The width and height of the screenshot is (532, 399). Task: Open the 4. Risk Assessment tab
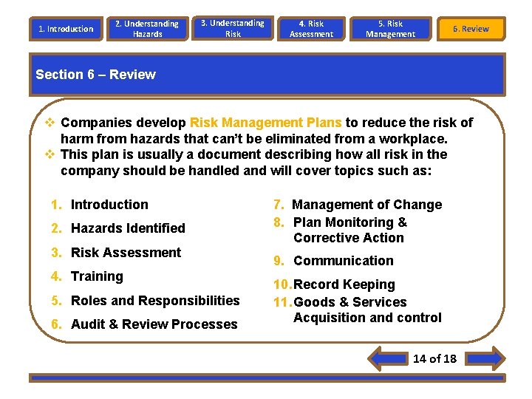pyautogui.click(x=312, y=29)
